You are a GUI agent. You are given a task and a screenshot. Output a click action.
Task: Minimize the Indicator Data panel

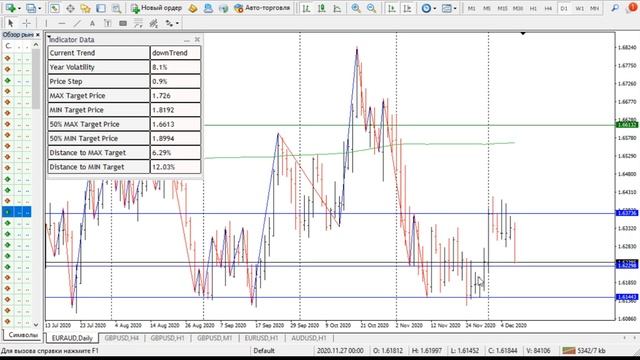187,40
